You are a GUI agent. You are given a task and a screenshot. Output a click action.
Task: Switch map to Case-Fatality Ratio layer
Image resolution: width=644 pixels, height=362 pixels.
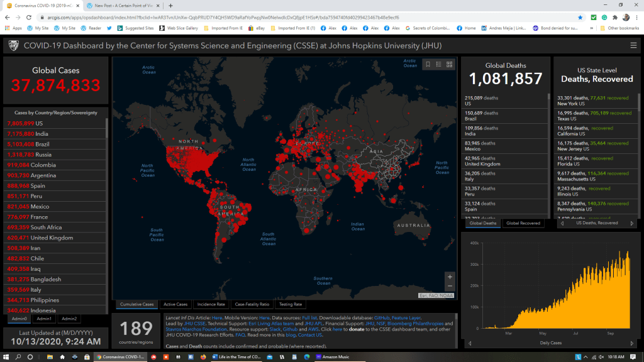(252, 304)
